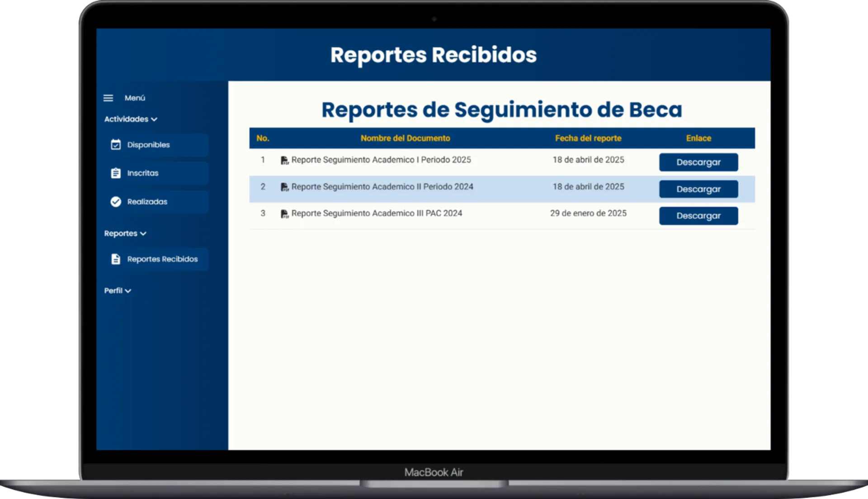868x499 pixels.
Task: Click the Inscritas clipboard icon
Action: [x=116, y=173]
